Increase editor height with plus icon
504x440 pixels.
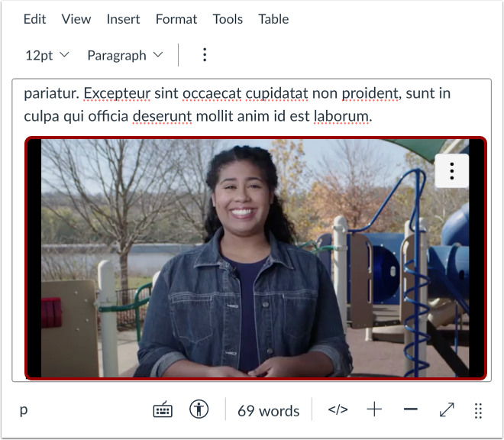point(374,409)
